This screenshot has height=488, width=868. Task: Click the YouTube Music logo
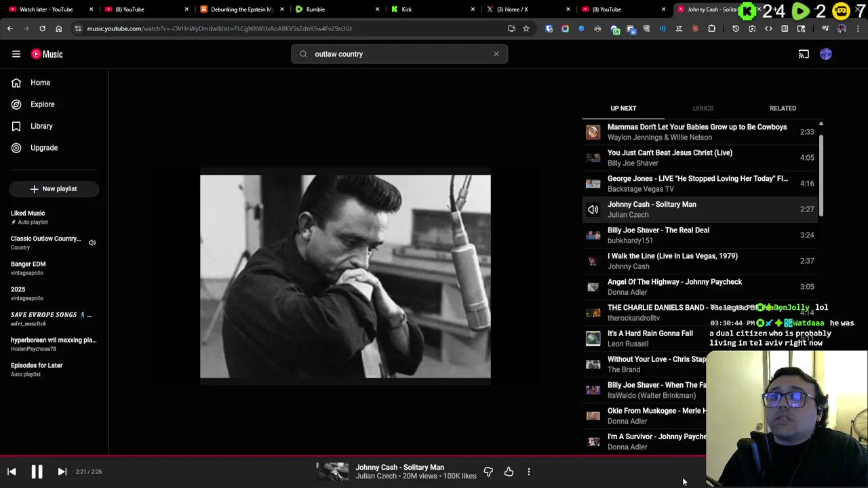pos(47,54)
